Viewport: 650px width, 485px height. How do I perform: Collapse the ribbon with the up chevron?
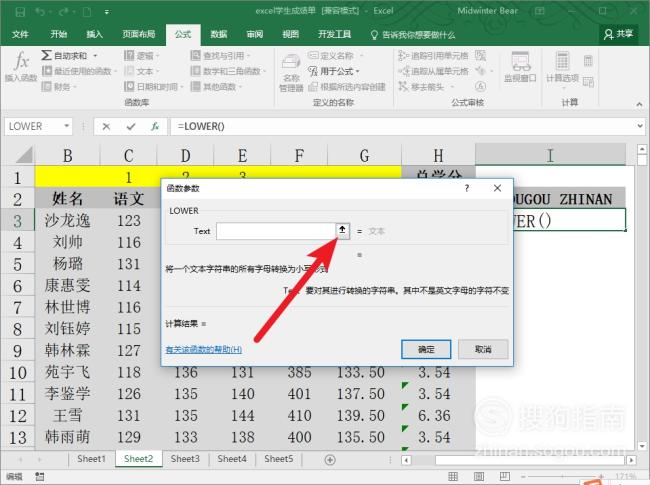tap(639, 104)
